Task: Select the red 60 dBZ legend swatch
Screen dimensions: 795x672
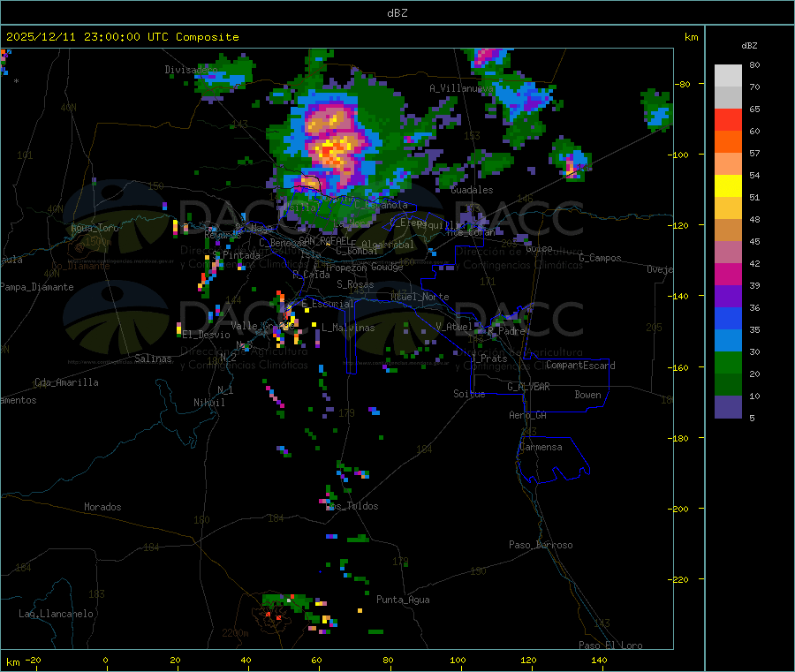Action: 728,119
